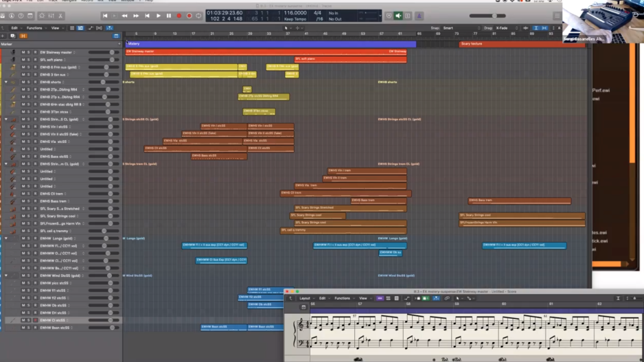Add a new track with plus button

click(x=3, y=36)
